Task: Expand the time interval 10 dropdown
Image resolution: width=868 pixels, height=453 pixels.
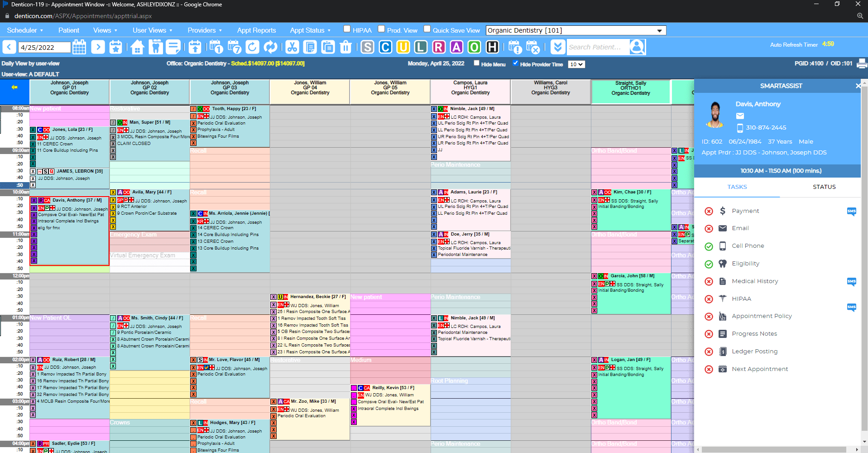Action: coord(577,64)
